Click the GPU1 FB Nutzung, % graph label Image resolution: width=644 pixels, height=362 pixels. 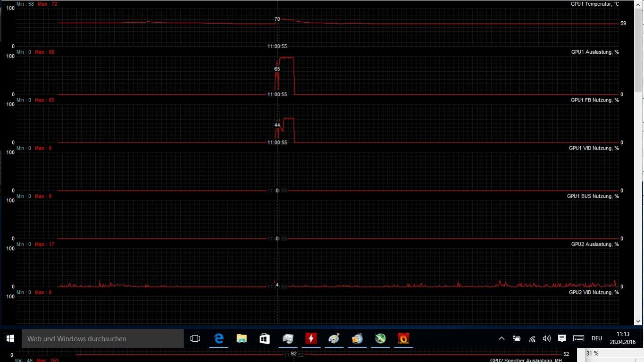pyautogui.click(x=594, y=100)
